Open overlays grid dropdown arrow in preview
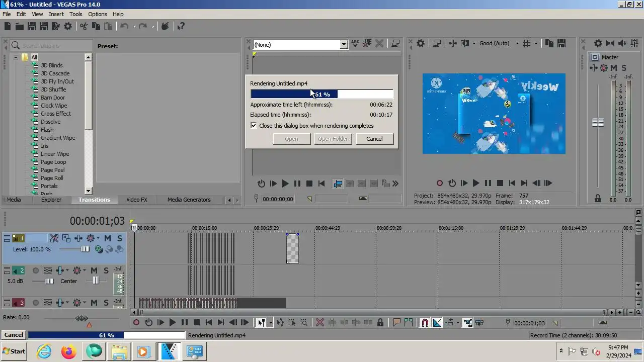644x362 pixels. [x=536, y=44]
